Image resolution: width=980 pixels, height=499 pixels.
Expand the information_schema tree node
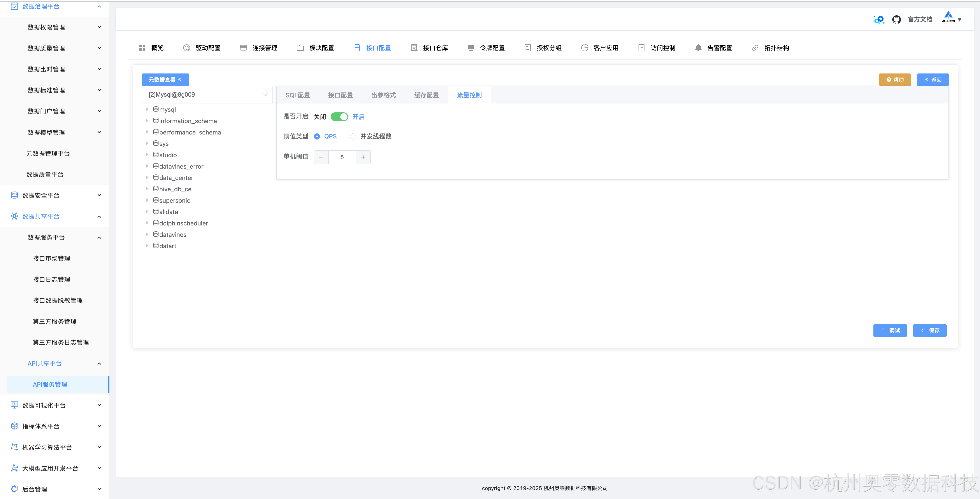(147, 120)
